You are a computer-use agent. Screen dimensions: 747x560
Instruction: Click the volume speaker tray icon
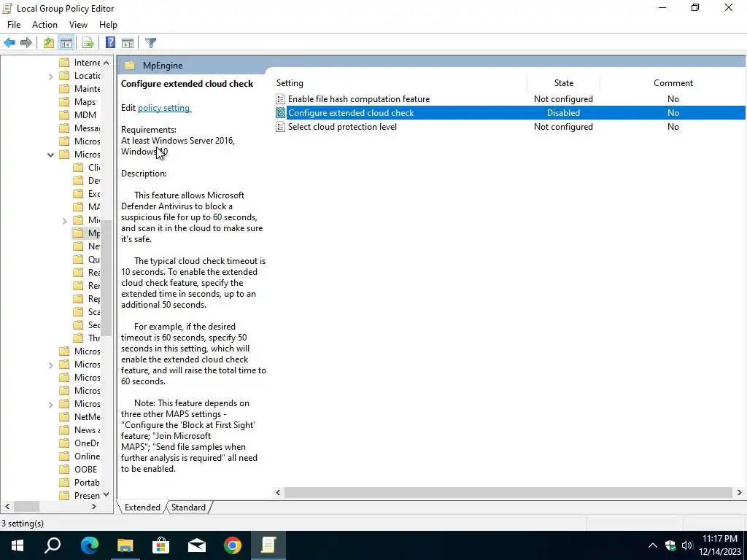click(687, 545)
